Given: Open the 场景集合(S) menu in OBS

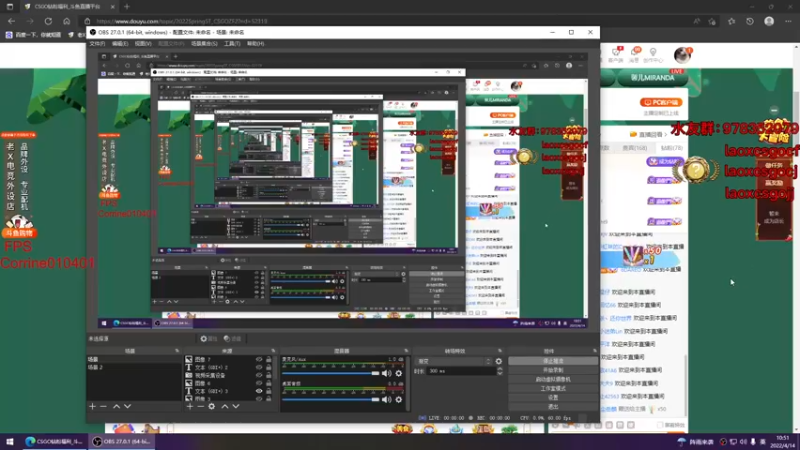Looking at the screenshot, I should tap(204, 44).
